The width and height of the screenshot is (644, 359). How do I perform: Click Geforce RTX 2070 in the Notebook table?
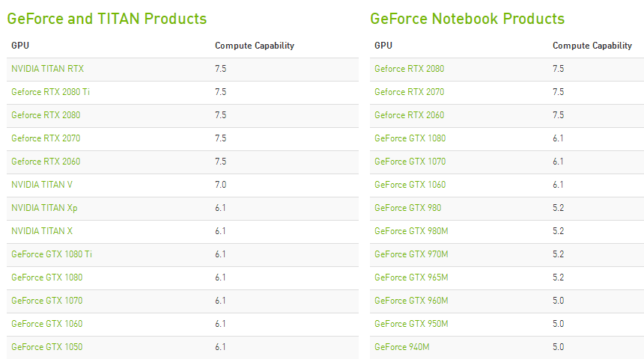pos(409,92)
